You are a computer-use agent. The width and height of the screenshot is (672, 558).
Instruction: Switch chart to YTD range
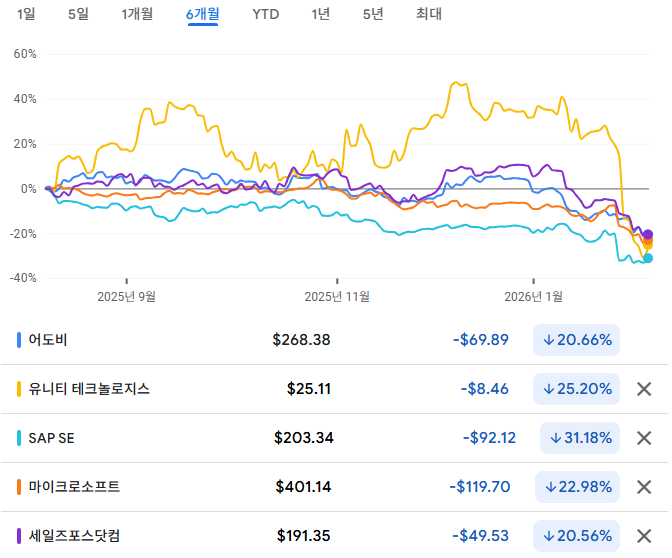[266, 14]
